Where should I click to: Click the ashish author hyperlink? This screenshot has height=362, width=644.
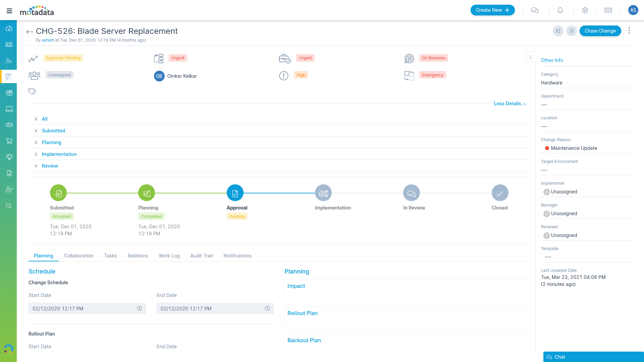click(x=48, y=40)
